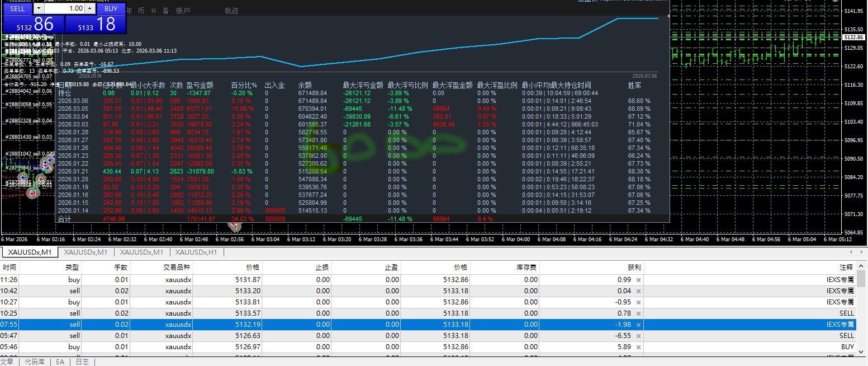Image resolution: width=868 pixels, height=366 pixels.
Task: Decrease lot volume with the down arrow
Action: [38, 8]
